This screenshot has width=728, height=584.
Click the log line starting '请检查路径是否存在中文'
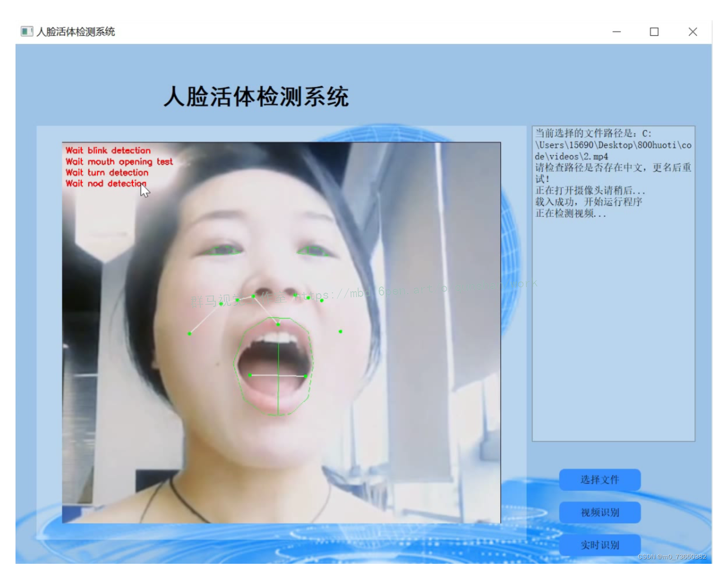(613, 173)
